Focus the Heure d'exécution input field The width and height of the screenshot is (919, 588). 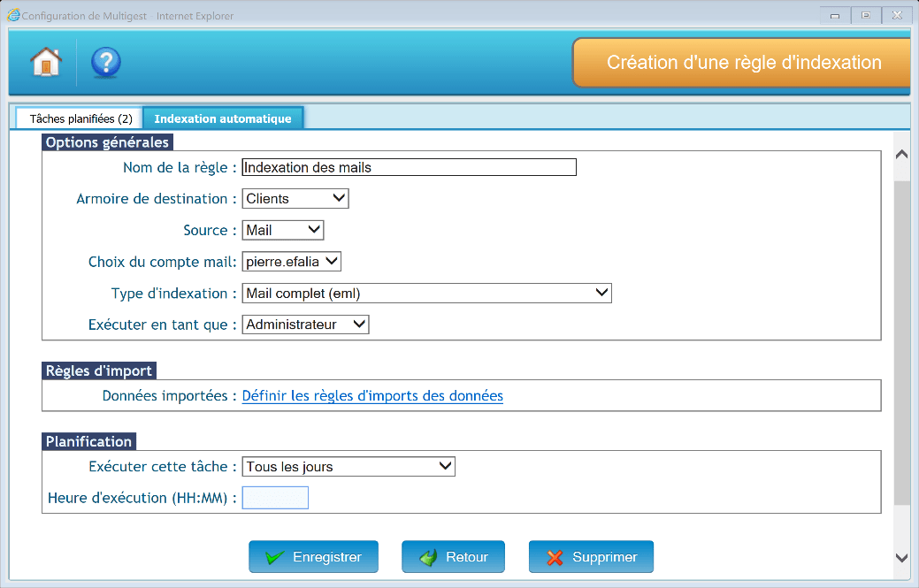tap(275, 498)
